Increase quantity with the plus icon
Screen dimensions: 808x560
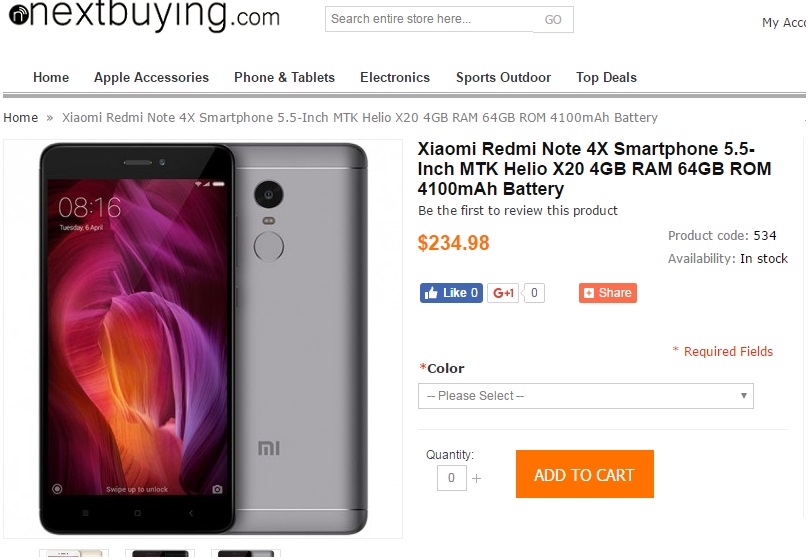[477, 479]
